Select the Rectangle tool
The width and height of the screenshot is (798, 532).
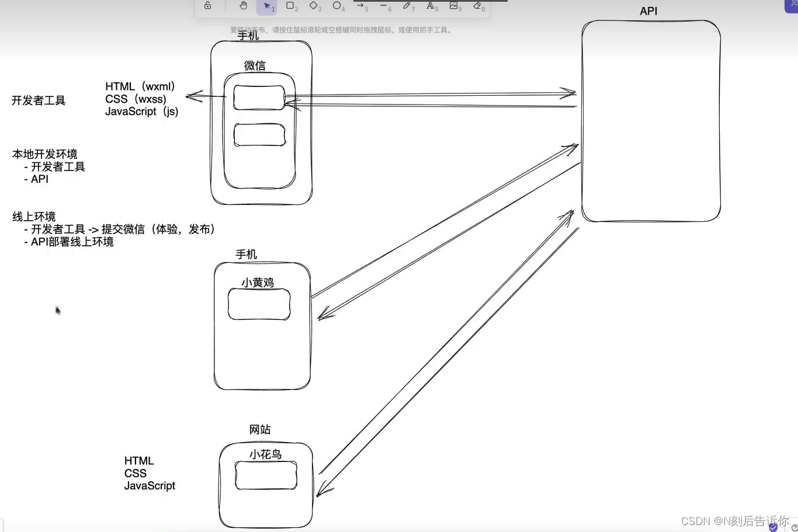tap(290, 6)
